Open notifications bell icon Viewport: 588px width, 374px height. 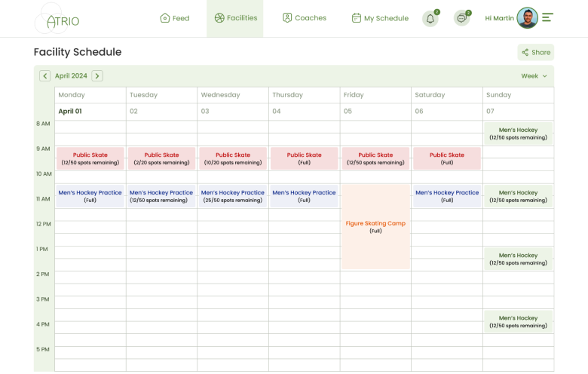coord(430,18)
